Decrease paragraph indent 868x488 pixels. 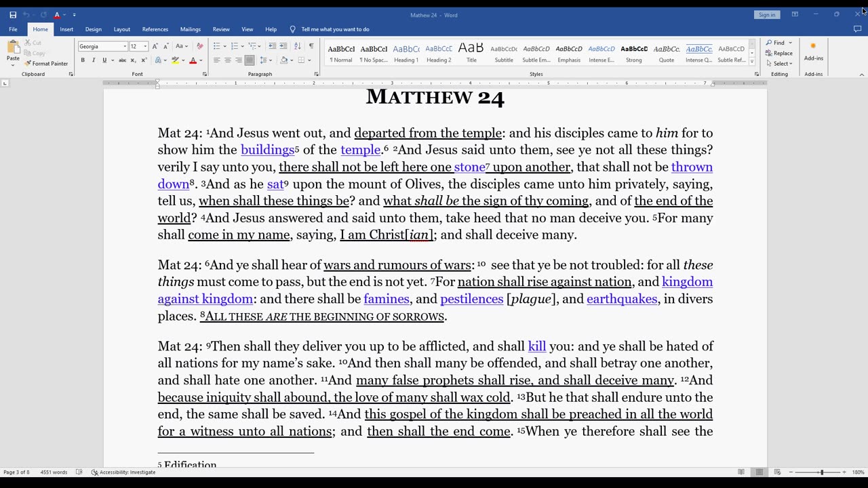point(273,46)
